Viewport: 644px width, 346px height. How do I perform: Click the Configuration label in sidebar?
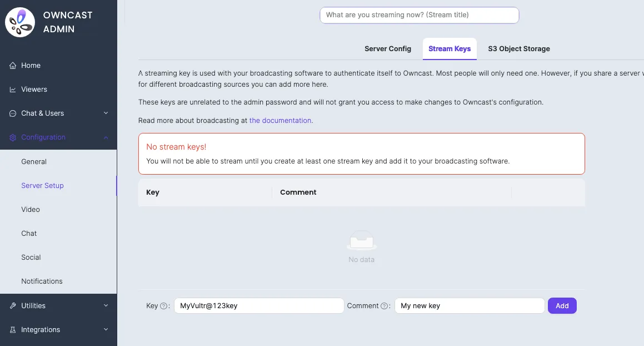point(43,137)
